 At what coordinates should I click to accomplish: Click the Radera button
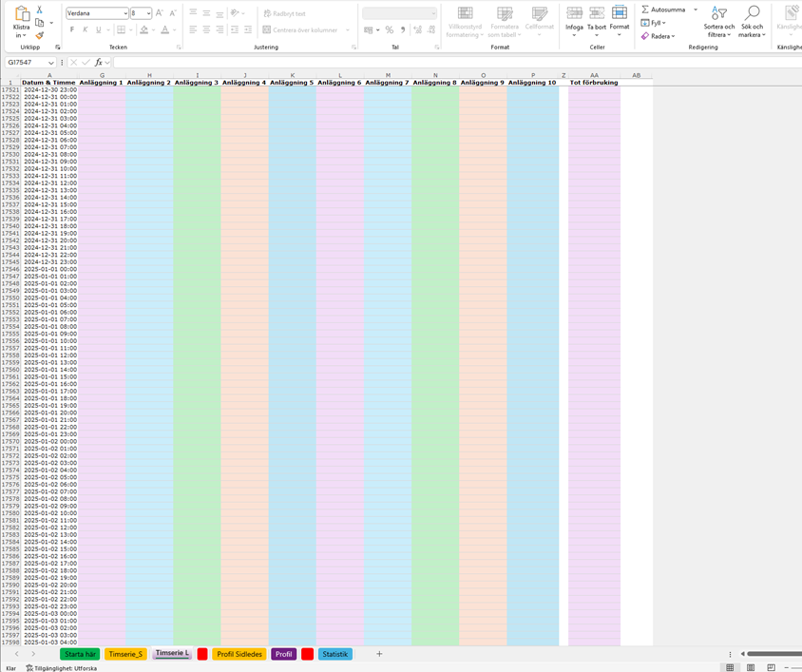659,36
